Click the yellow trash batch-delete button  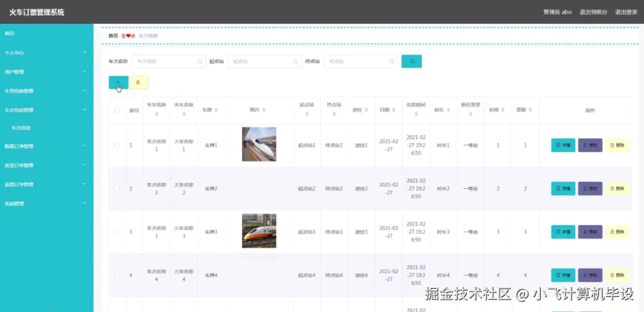tap(139, 82)
